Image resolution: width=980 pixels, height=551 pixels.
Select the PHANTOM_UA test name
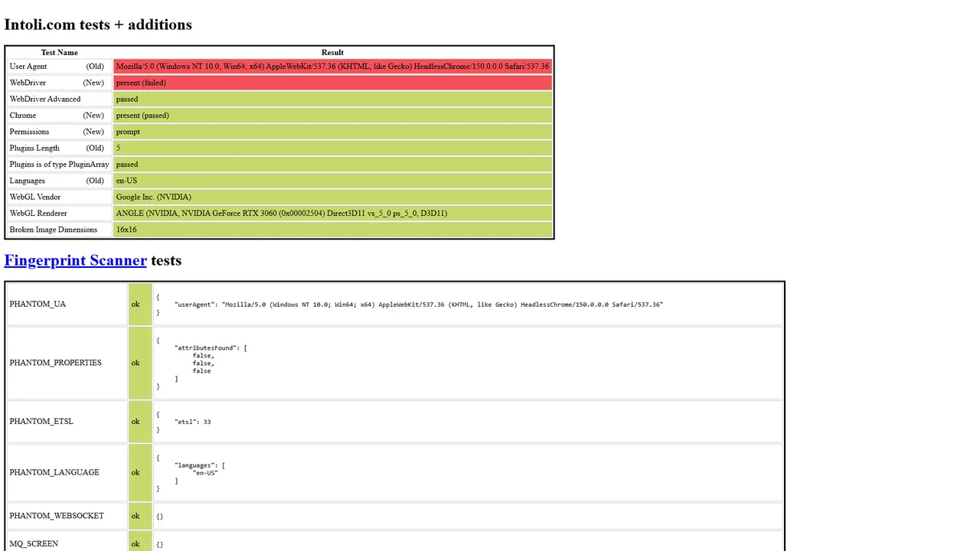38,304
